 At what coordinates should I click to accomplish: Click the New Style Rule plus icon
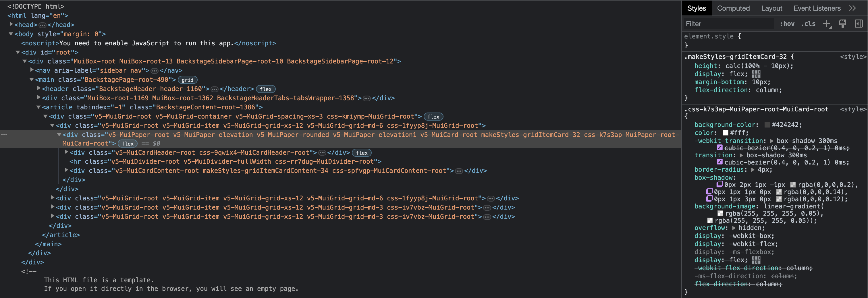coord(828,24)
